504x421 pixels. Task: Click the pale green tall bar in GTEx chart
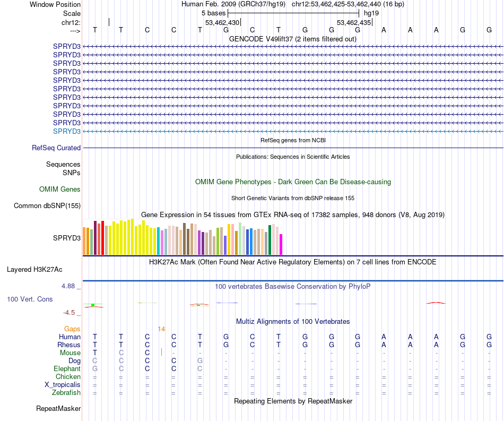point(240,239)
